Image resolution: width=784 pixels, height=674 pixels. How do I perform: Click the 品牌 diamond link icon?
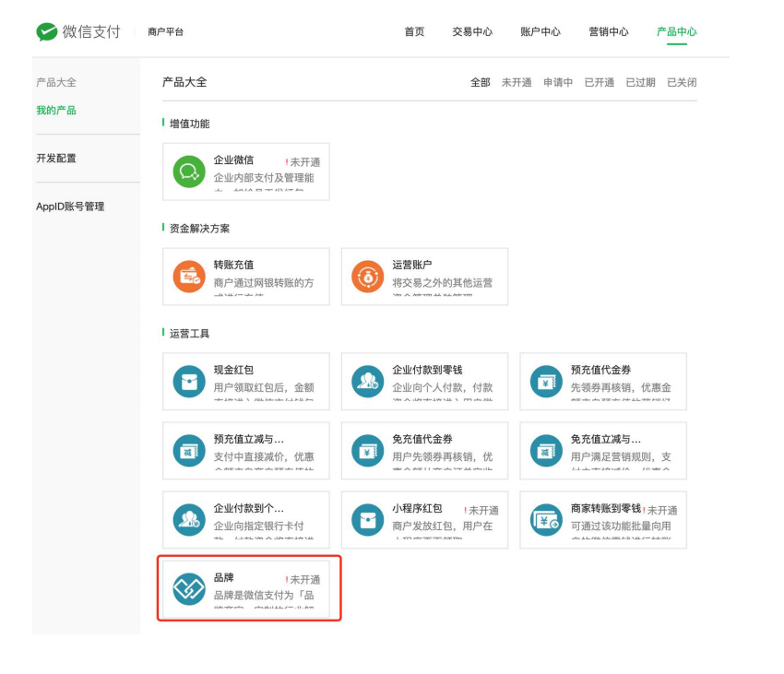click(x=189, y=589)
